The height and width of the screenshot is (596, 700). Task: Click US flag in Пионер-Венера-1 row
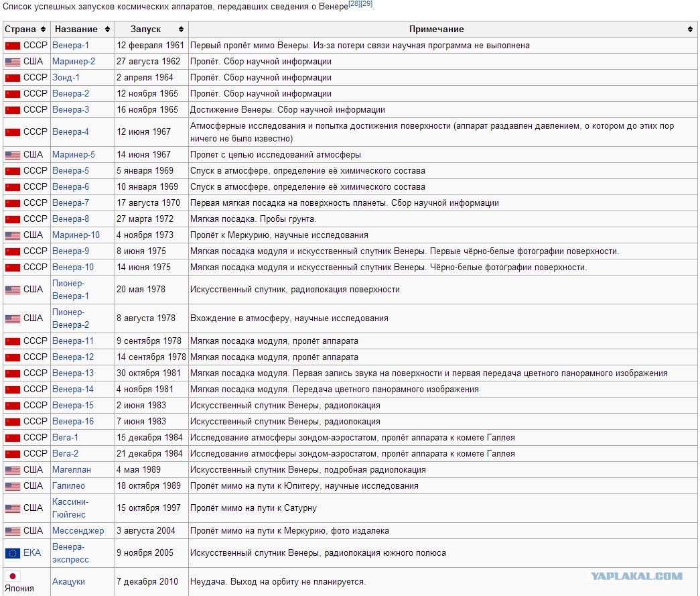pos(13,290)
